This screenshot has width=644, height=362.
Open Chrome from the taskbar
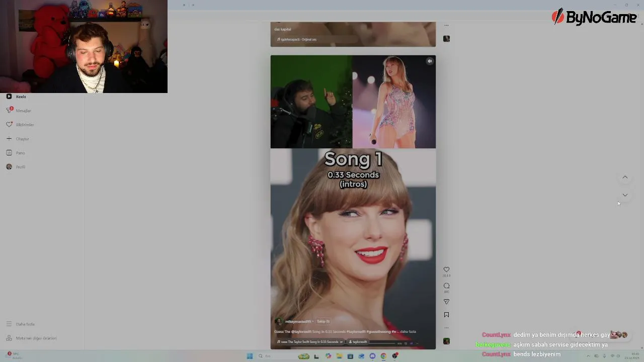(x=383, y=356)
